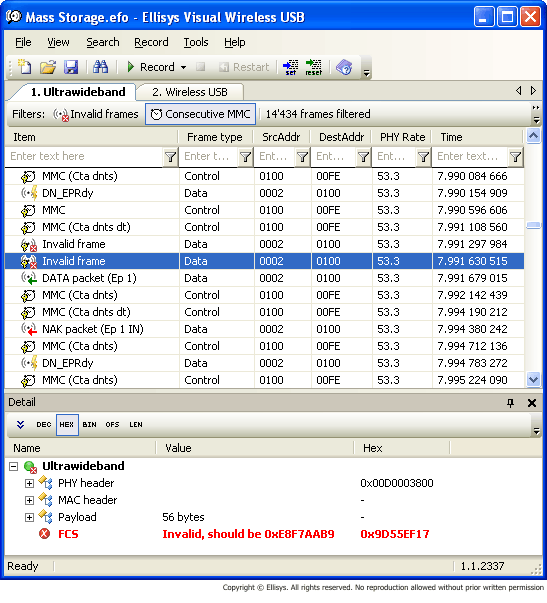Open search via binoculars icon
The height and width of the screenshot is (603, 547).
click(x=101, y=67)
